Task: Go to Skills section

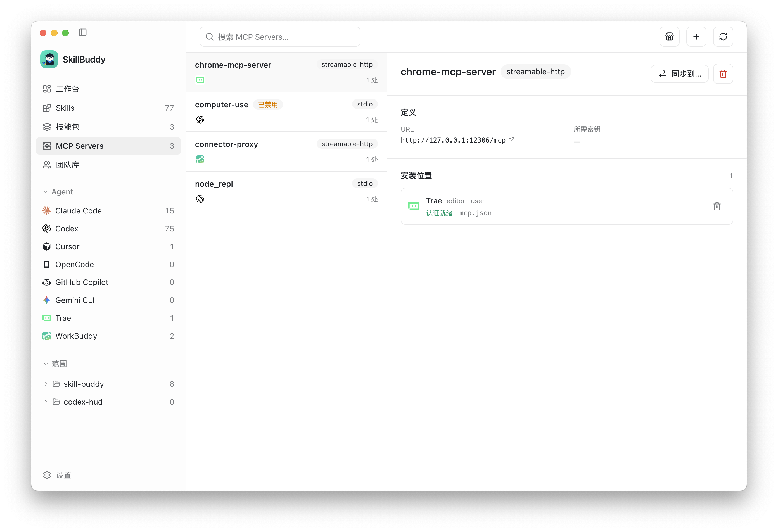Action: click(x=108, y=108)
